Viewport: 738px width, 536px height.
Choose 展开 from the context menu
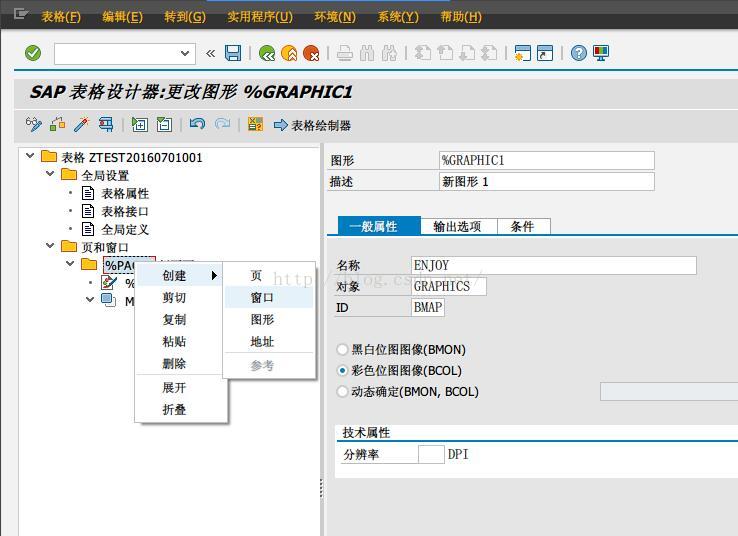click(x=179, y=388)
